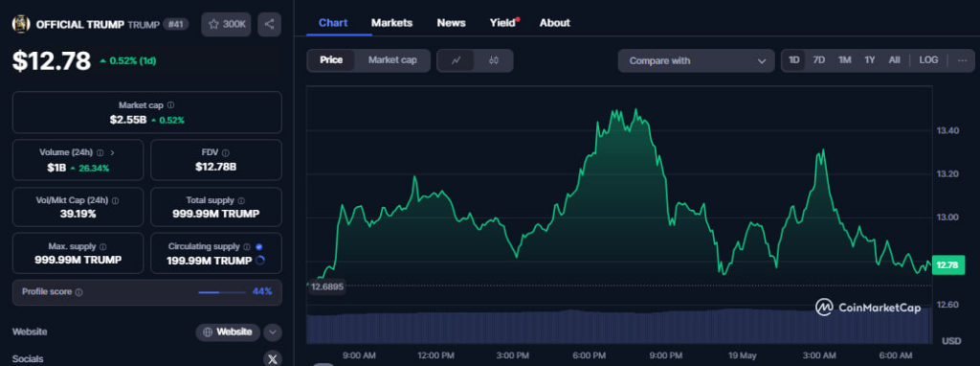Switch to candlestick chart icon
Viewport: 980px width, 366px height.
coord(494,60)
